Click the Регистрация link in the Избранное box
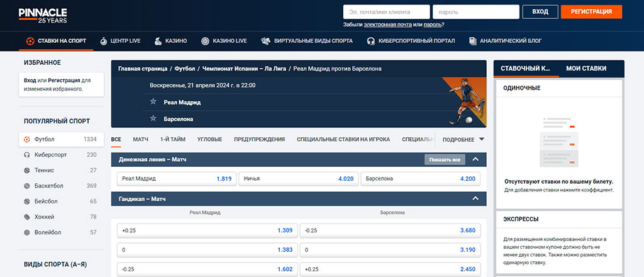This screenshot has width=644, height=277. tap(64, 81)
